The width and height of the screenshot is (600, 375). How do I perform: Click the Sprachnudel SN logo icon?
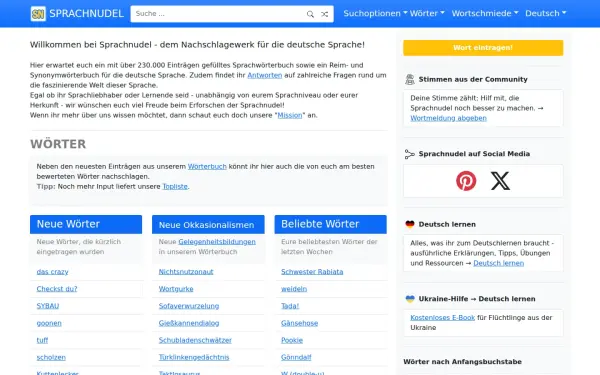[x=38, y=14]
